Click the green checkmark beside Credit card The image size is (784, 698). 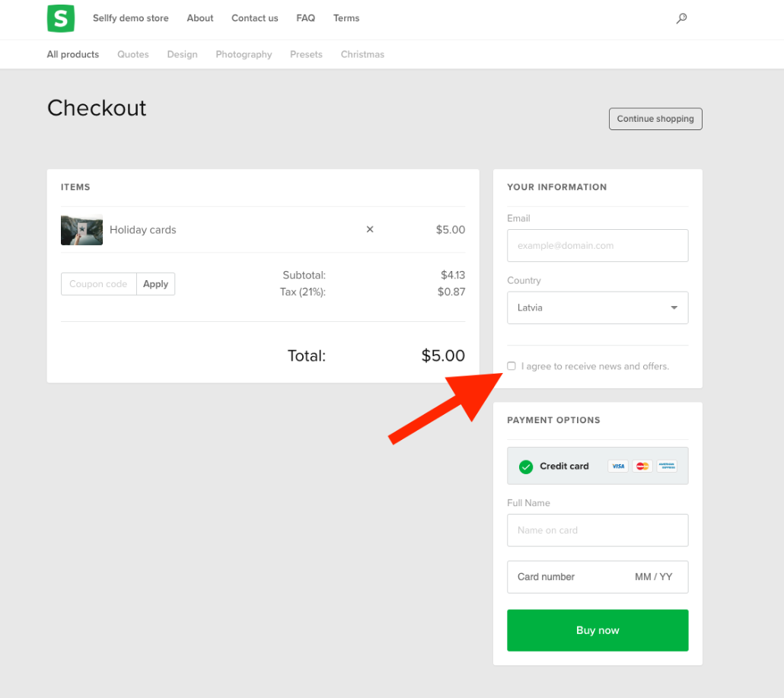[525, 467]
